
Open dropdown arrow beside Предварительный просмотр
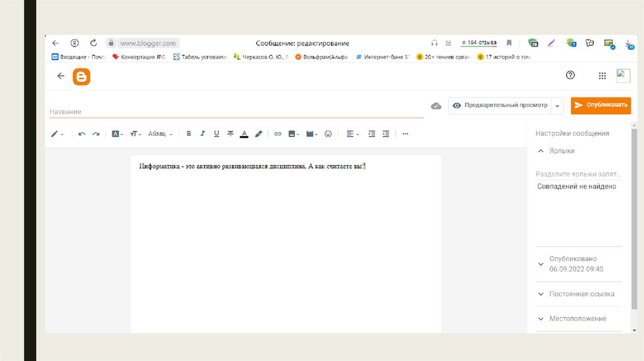tap(557, 106)
